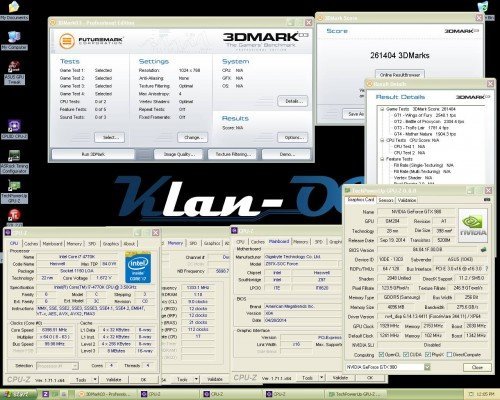The image size is (500, 400).
Task: Open the Details... button under System
Action: point(292,101)
